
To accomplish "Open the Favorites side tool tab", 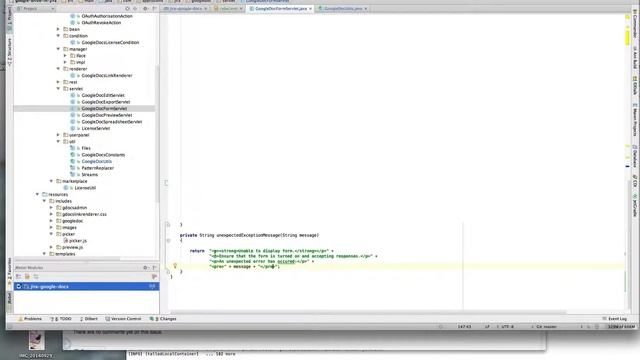I will [10, 271].
